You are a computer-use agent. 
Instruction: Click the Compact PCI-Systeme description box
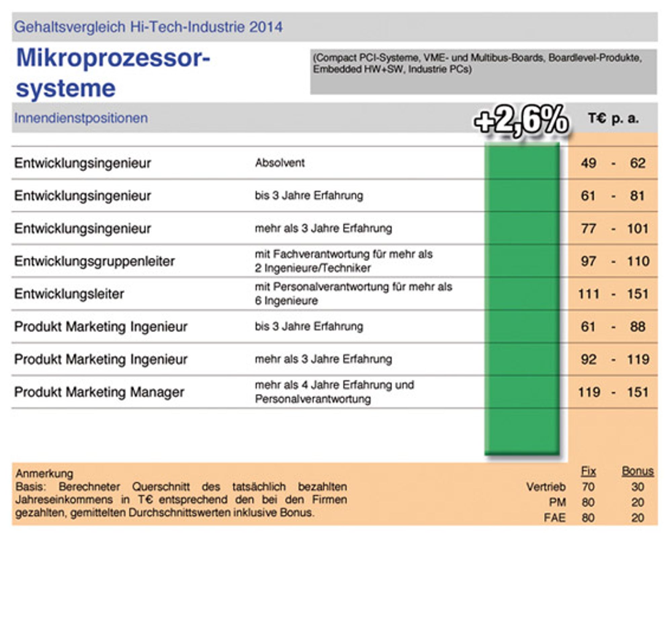(484, 72)
